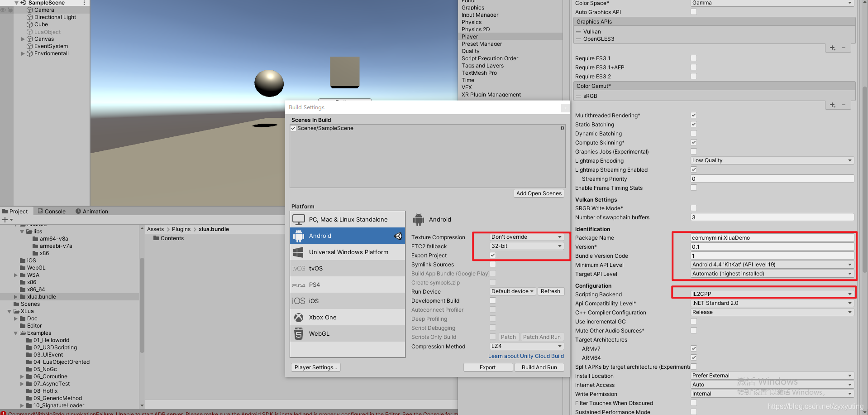Viewport: 868px width, 415px height.
Task: Click the Camera object icon in Hierarchy
Action: click(30, 10)
